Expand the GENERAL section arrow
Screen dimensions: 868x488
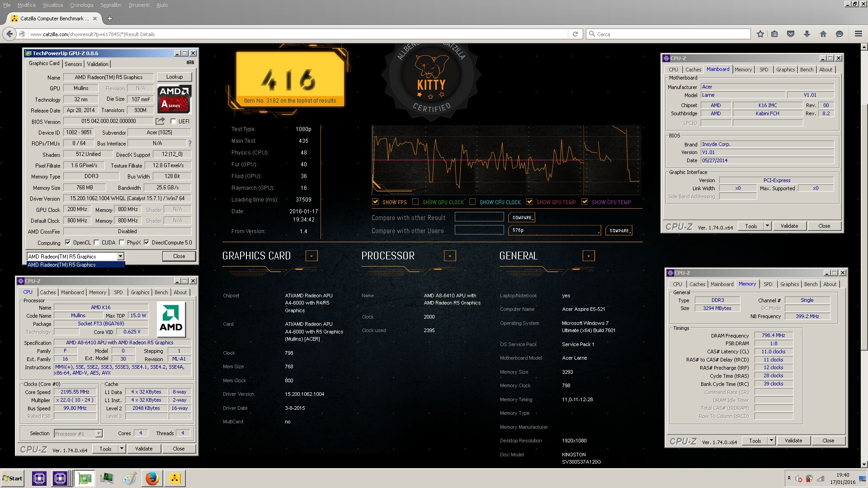[589, 256]
